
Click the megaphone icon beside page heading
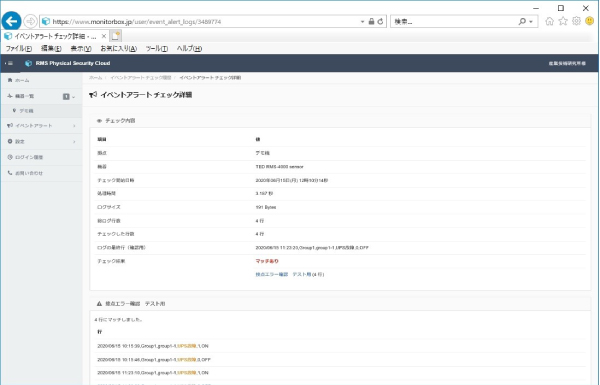[93, 95]
